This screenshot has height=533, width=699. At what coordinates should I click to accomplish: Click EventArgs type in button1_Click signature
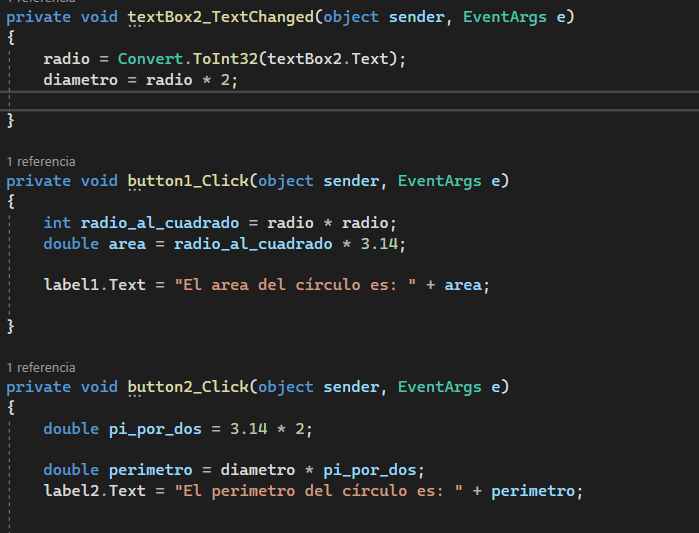point(440,181)
